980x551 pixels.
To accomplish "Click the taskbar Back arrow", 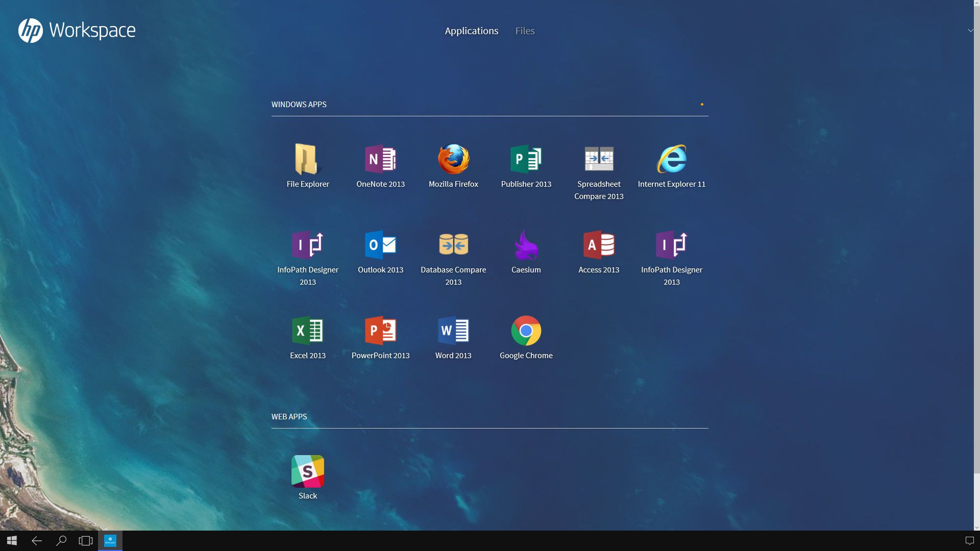I will 37,541.
